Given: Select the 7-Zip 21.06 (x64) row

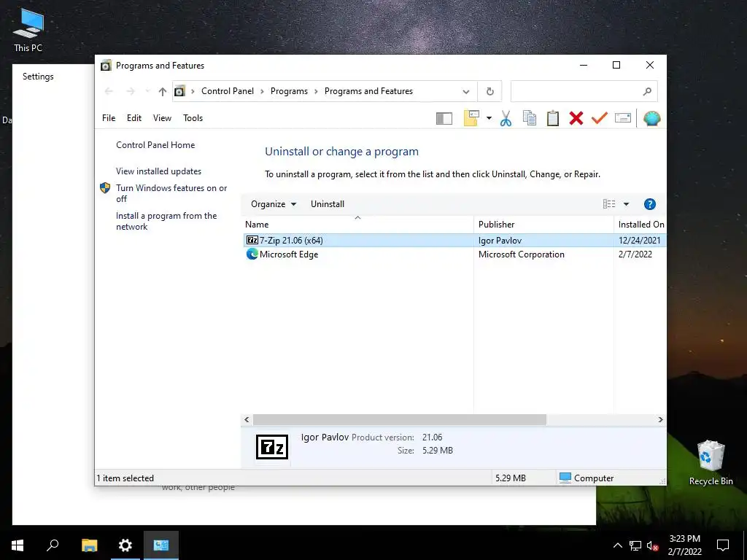Looking at the screenshot, I should [x=454, y=241].
